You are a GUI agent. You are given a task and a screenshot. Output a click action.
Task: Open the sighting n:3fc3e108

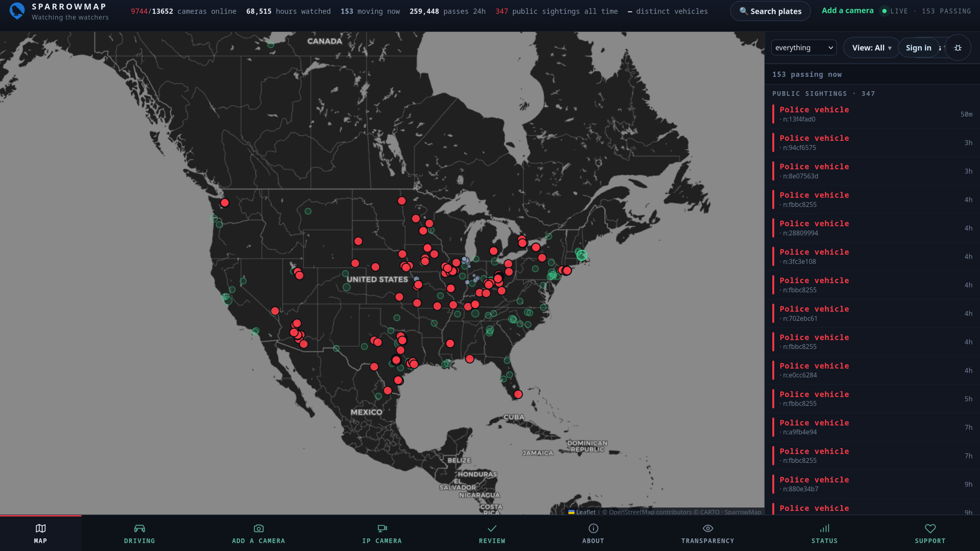[872, 257]
